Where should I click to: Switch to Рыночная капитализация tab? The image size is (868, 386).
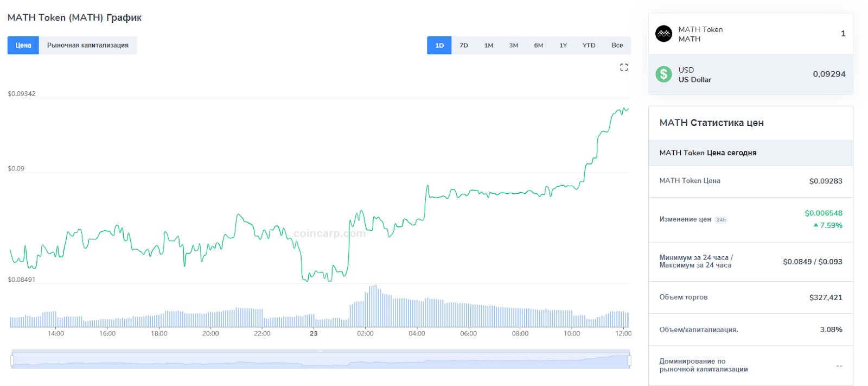tap(88, 46)
